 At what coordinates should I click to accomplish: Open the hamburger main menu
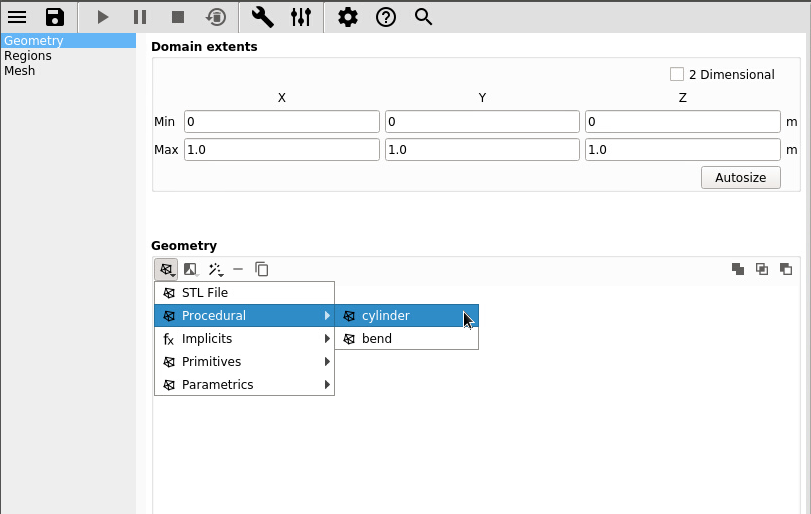tap(17, 17)
